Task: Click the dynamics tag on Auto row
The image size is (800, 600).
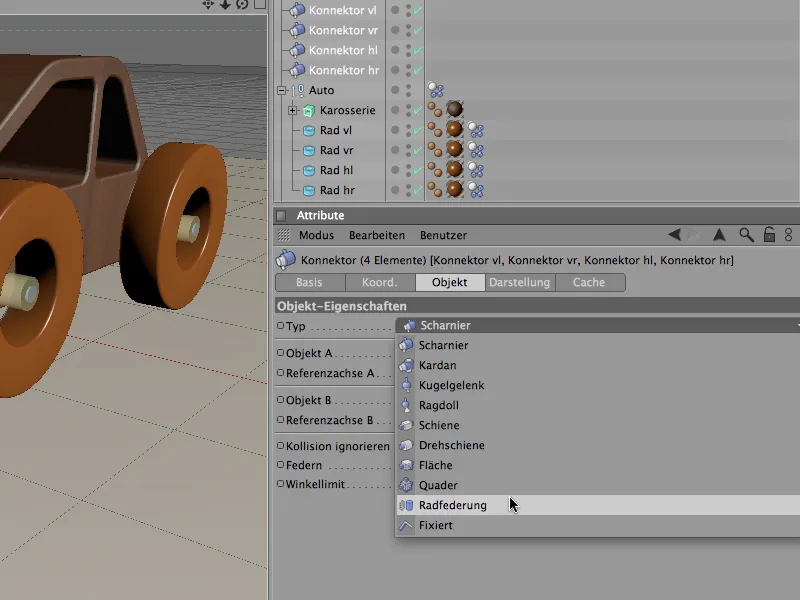Action: click(x=437, y=90)
